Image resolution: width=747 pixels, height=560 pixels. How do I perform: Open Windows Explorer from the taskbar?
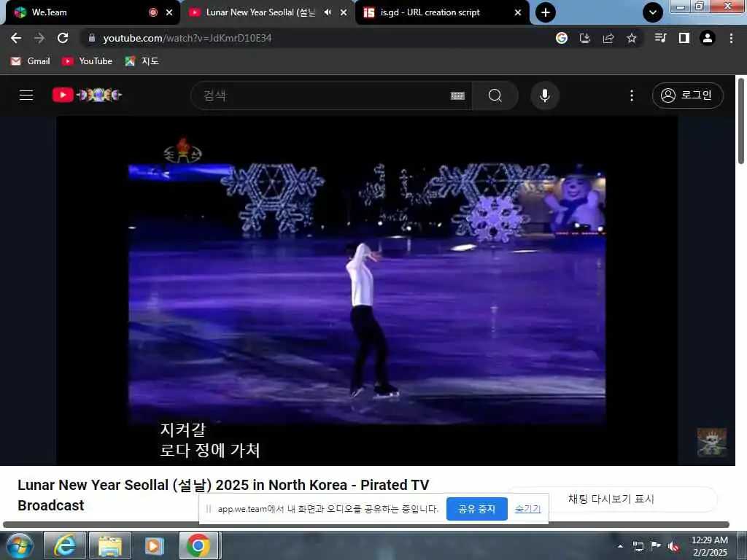110,545
